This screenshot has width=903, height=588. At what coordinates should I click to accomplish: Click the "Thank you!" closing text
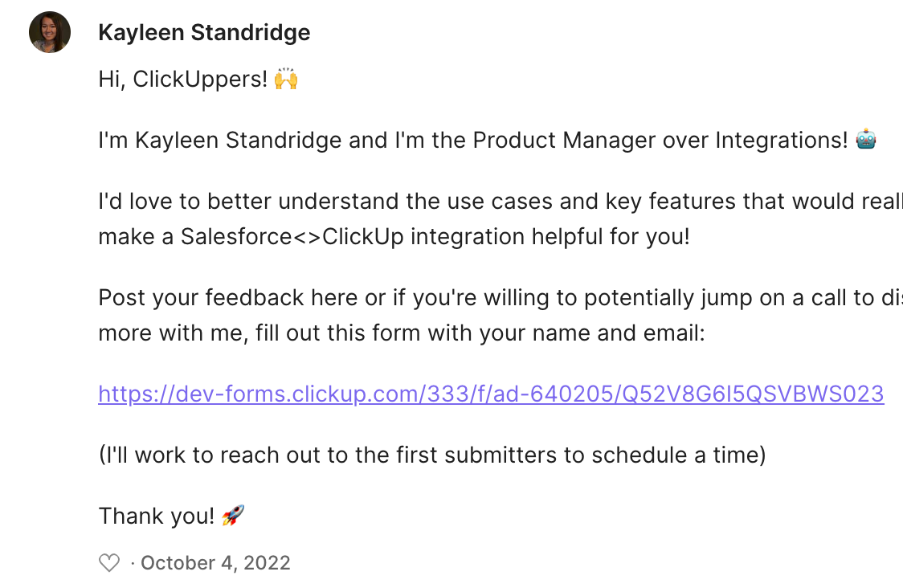pyautogui.click(x=157, y=516)
